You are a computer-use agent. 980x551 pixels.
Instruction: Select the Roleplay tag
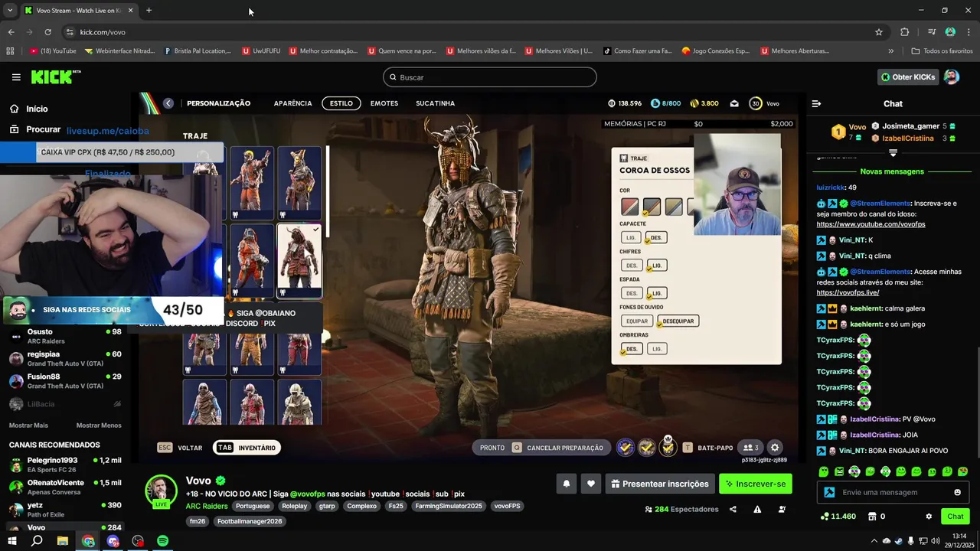coord(294,506)
